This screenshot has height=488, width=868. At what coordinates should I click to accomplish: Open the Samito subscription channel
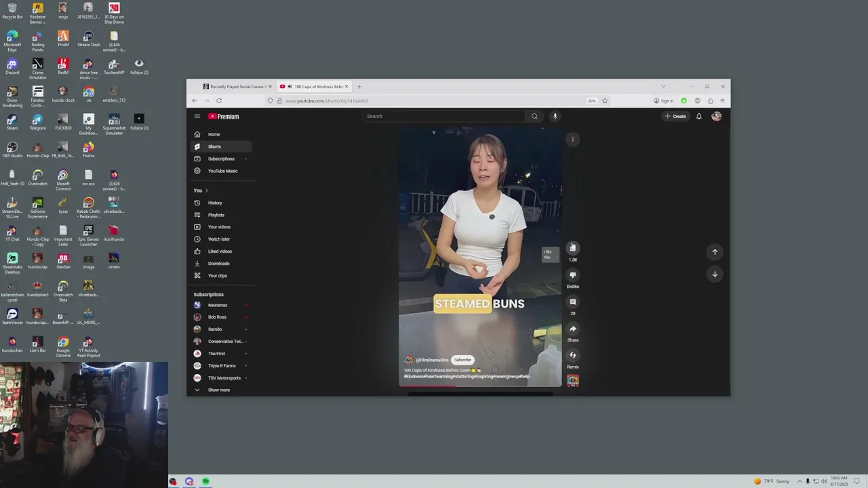(x=220, y=329)
